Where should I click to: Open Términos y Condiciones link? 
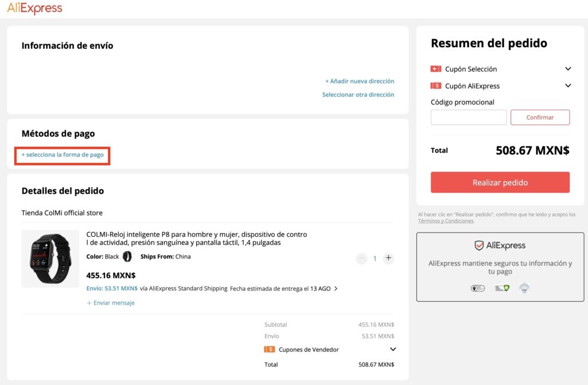446,221
